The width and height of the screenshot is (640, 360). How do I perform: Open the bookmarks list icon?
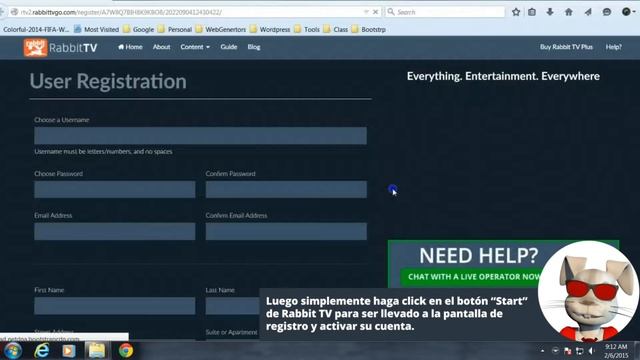(532, 12)
